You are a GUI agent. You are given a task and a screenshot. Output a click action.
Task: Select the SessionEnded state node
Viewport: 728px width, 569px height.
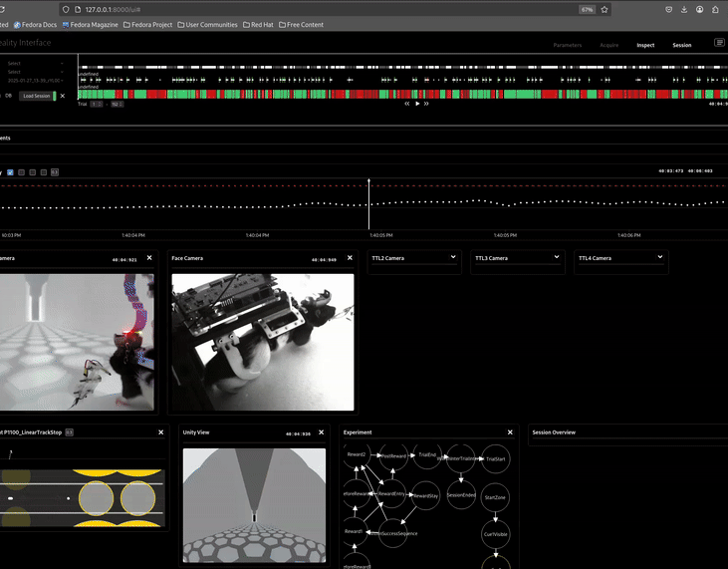[x=461, y=495]
